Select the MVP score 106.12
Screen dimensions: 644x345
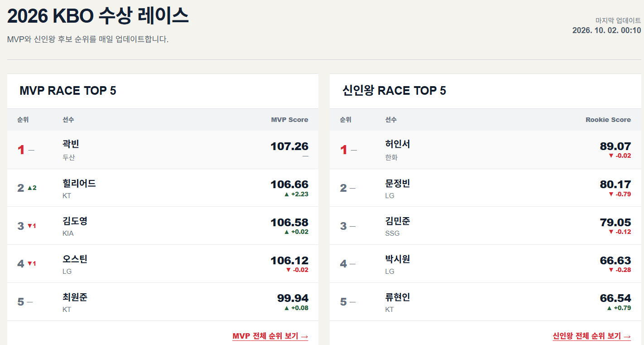tap(289, 261)
